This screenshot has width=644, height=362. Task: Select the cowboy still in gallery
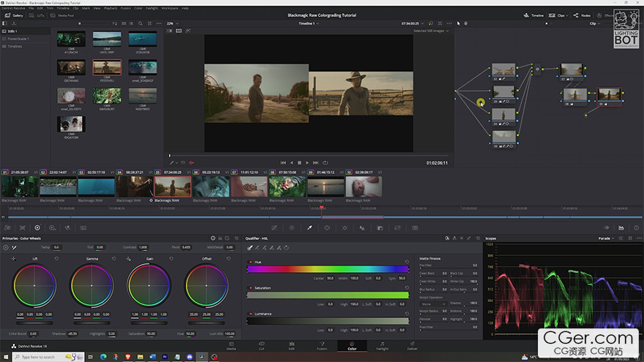(107, 67)
